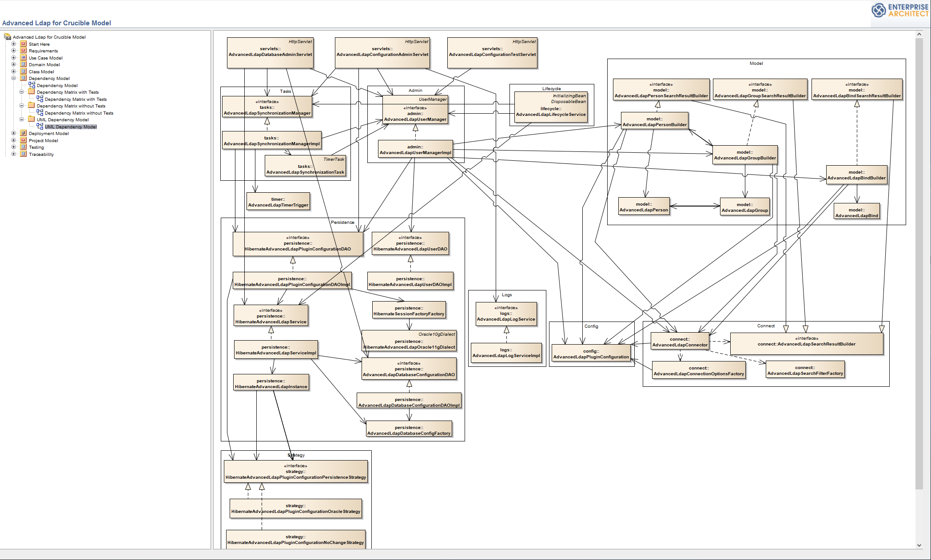Expand the Testing tree node

coord(13,147)
